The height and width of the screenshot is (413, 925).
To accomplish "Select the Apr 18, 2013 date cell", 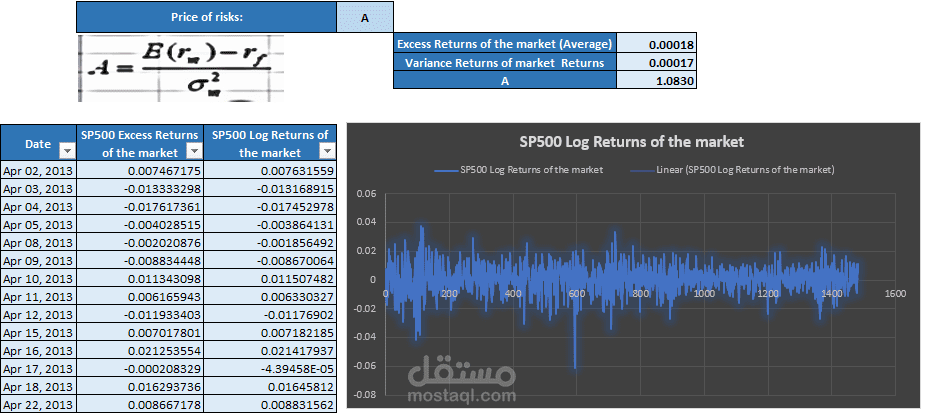I will pyautogui.click(x=38, y=387).
